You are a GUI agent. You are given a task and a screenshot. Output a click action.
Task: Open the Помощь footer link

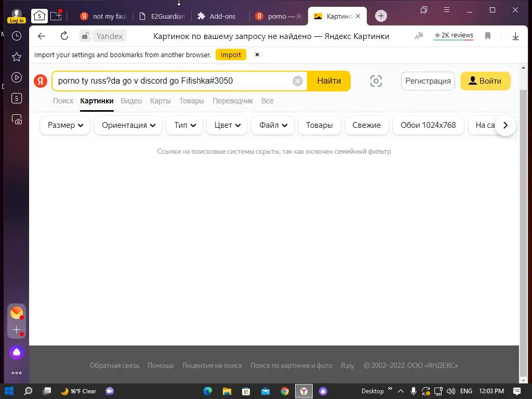click(x=161, y=365)
